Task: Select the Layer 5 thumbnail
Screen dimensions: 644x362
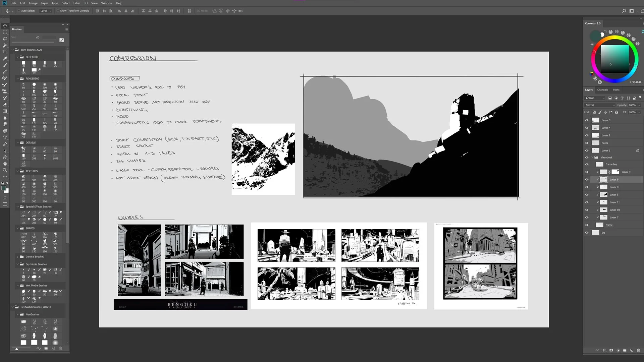Action: click(603, 195)
